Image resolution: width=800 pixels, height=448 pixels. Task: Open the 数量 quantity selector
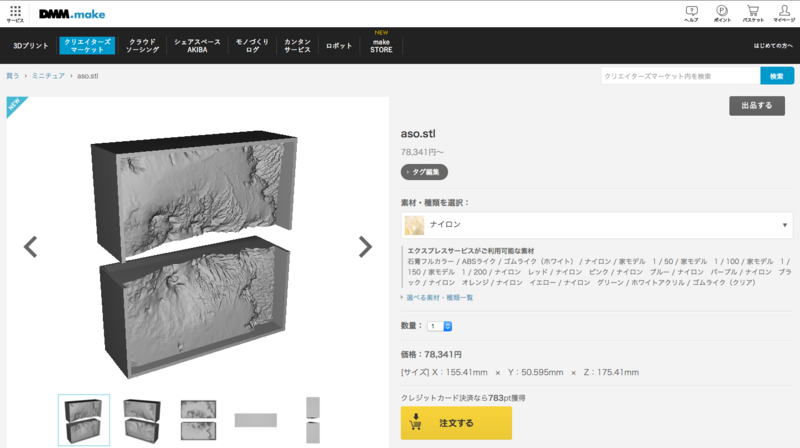tap(439, 326)
